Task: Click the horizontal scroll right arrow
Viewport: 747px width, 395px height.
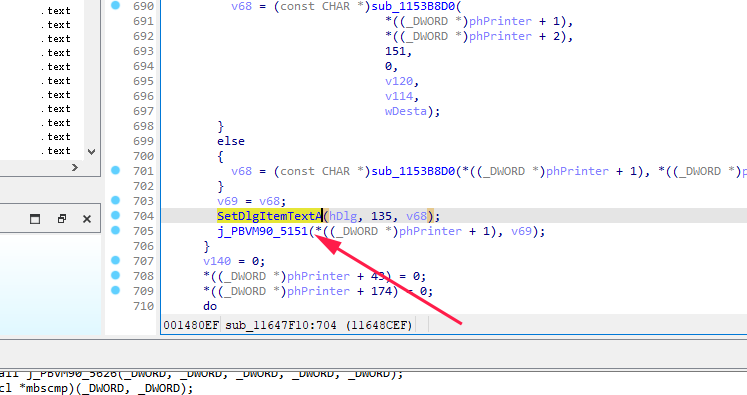Action: [x=75, y=167]
